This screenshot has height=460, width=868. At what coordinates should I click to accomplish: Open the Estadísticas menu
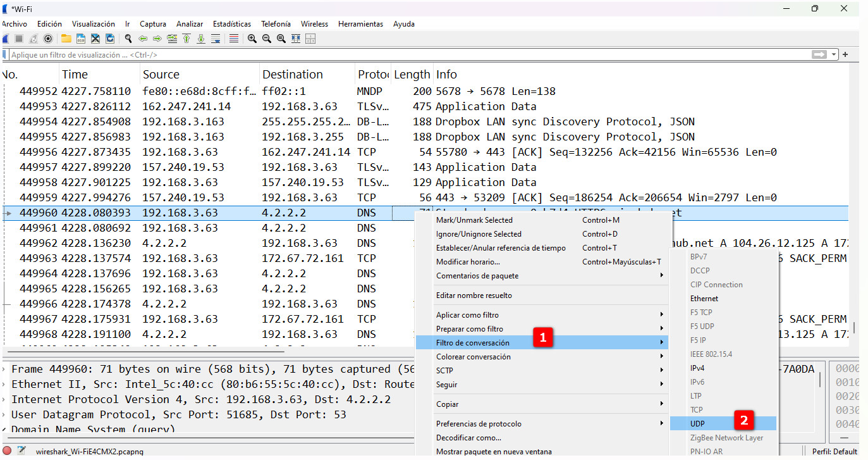[x=231, y=24]
